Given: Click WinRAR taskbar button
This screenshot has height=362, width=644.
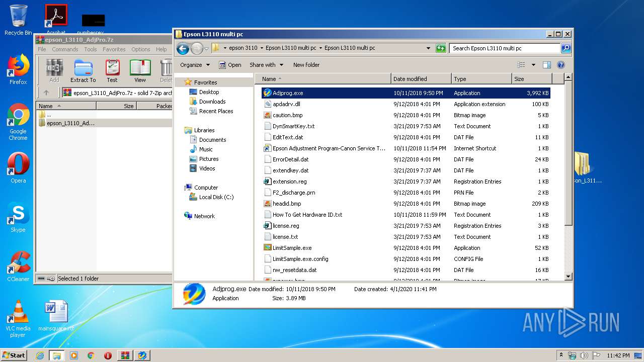Looking at the screenshot, I should point(125,355).
